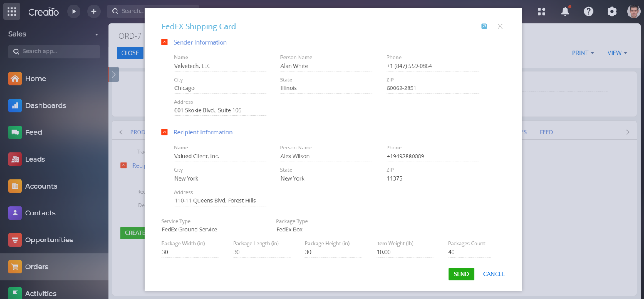Open the user profile avatar
This screenshot has height=299, width=644.
point(634,11)
